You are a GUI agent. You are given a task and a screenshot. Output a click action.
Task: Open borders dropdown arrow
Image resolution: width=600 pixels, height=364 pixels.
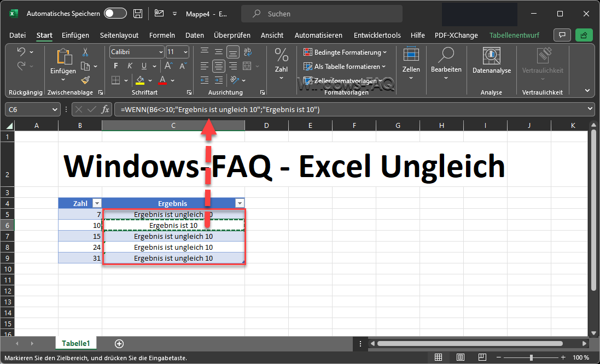coord(126,81)
